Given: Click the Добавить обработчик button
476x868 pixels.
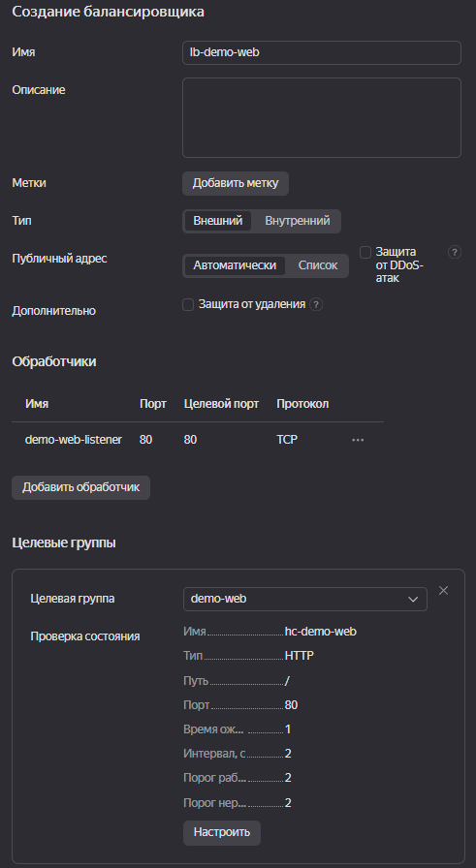Looking at the screenshot, I should pyautogui.click(x=80, y=487).
